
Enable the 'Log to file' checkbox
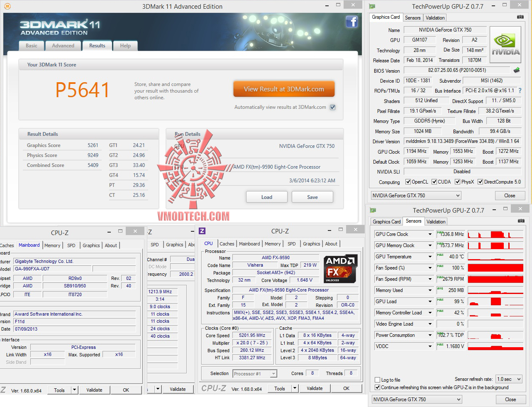(377, 380)
